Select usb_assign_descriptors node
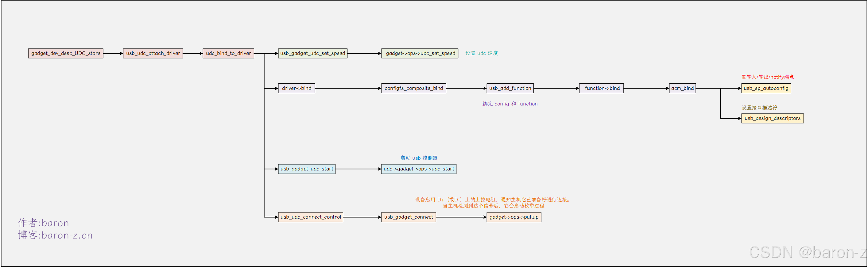The height and width of the screenshot is (267, 868). click(772, 118)
